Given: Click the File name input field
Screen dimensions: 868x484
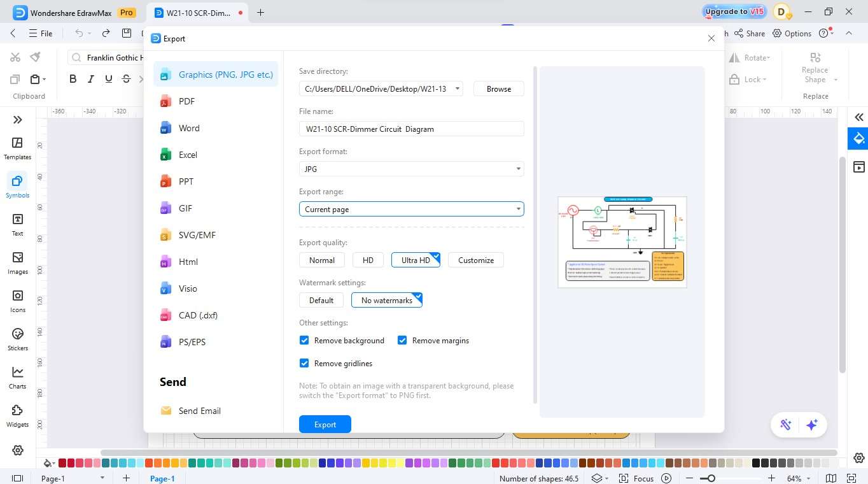Looking at the screenshot, I should point(411,129).
